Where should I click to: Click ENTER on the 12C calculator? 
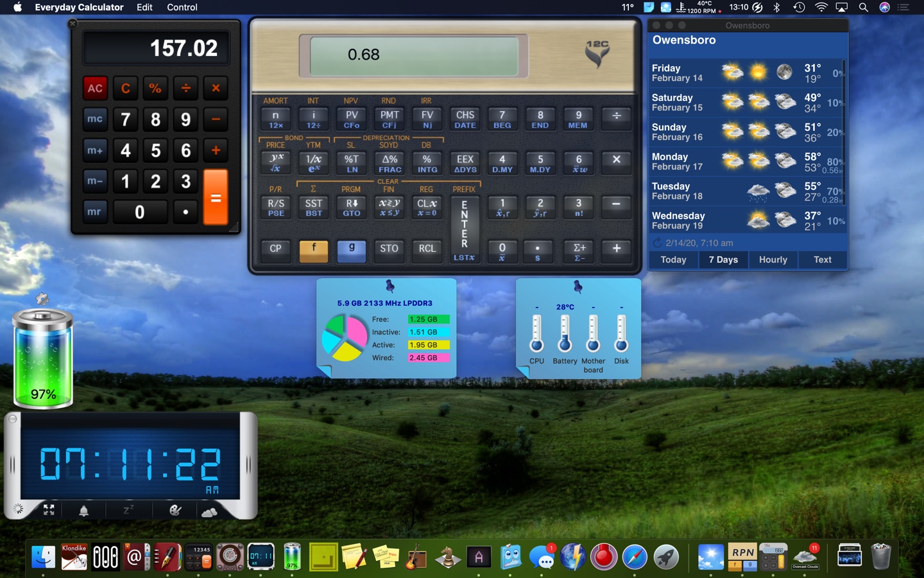click(x=464, y=230)
